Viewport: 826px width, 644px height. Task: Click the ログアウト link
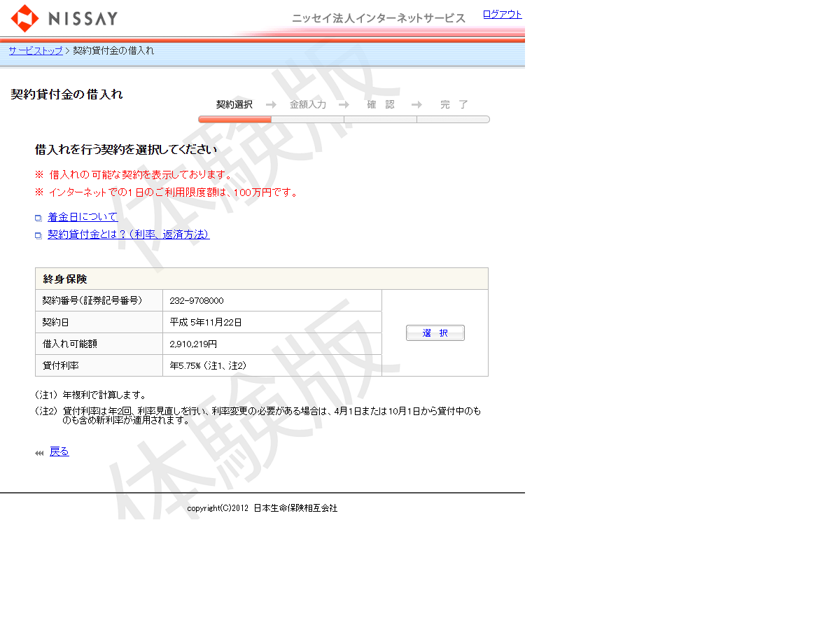[502, 14]
